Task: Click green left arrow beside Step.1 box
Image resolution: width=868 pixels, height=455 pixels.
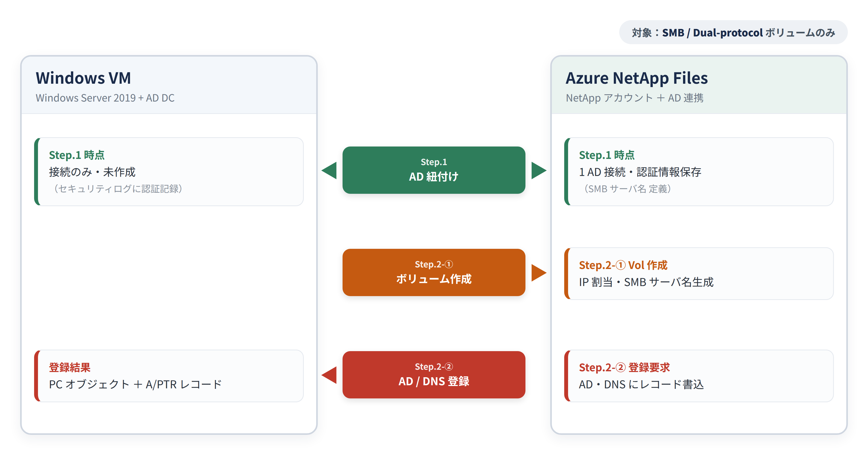Action: click(329, 170)
